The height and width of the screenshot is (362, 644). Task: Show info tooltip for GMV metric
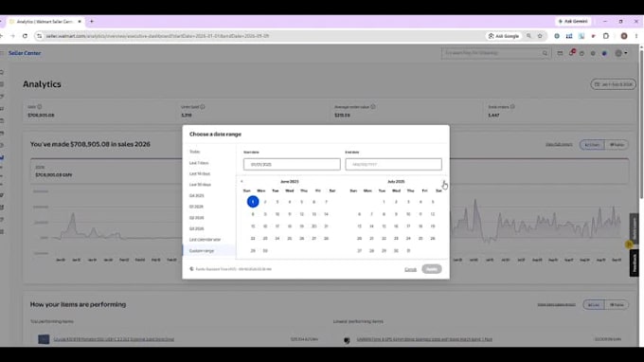coord(40,107)
